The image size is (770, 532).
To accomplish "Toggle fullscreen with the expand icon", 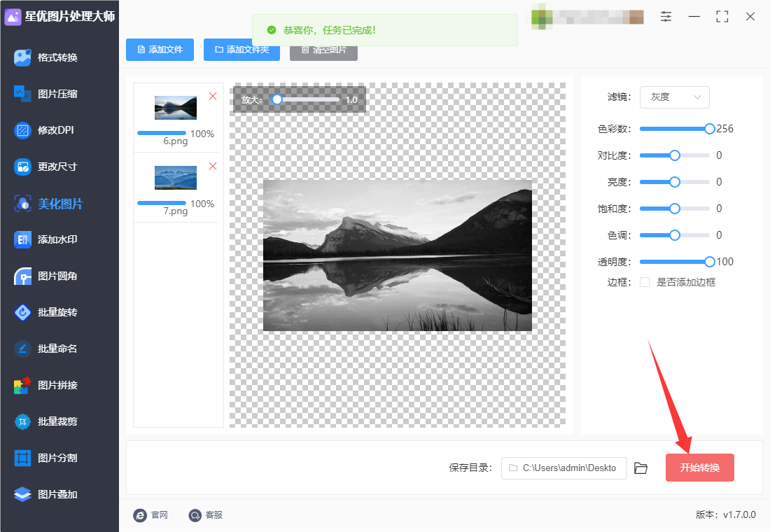I will coord(722,16).
